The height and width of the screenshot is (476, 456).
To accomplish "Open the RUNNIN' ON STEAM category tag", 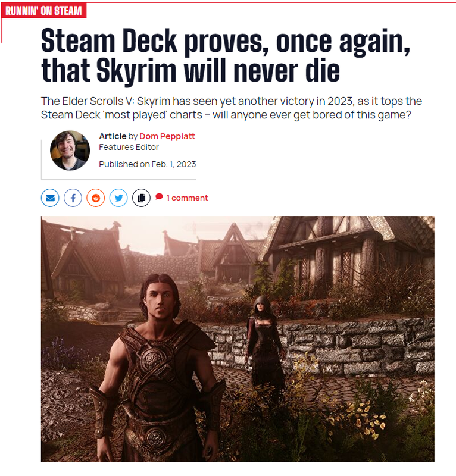I will click(x=43, y=11).
